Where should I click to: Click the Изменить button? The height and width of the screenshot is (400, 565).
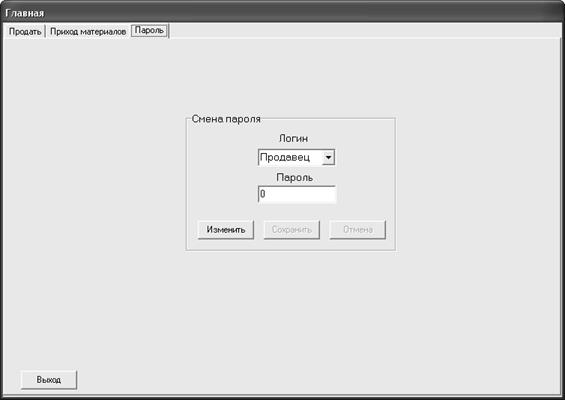pos(226,230)
